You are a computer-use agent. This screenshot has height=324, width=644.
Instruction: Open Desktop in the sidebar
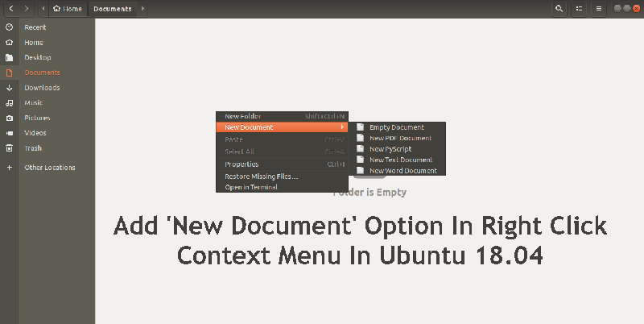[x=37, y=57]
